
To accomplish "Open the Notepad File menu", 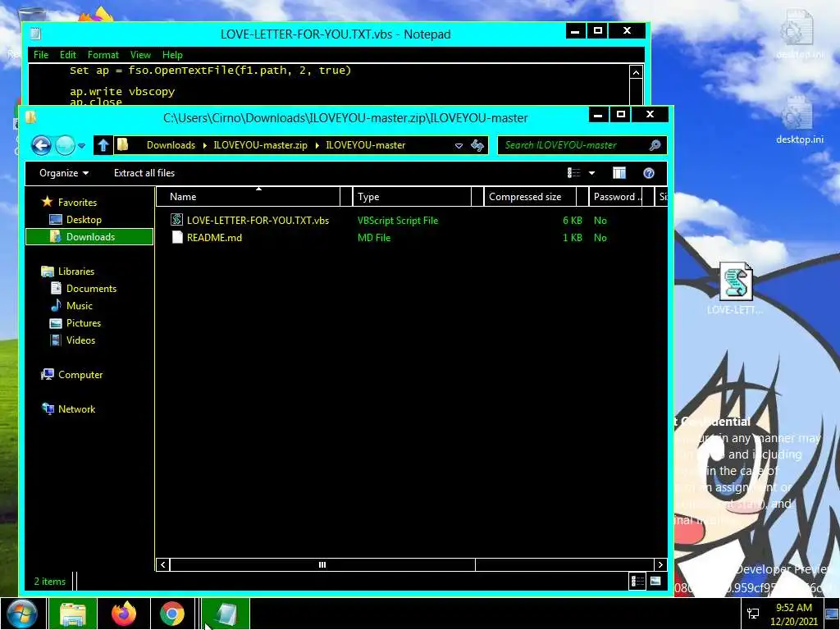I will [41, 55].
